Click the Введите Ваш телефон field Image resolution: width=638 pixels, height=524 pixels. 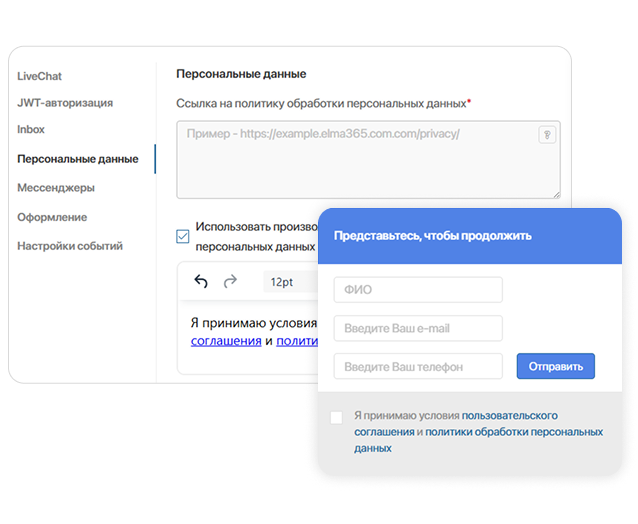(x=418, y=367)
